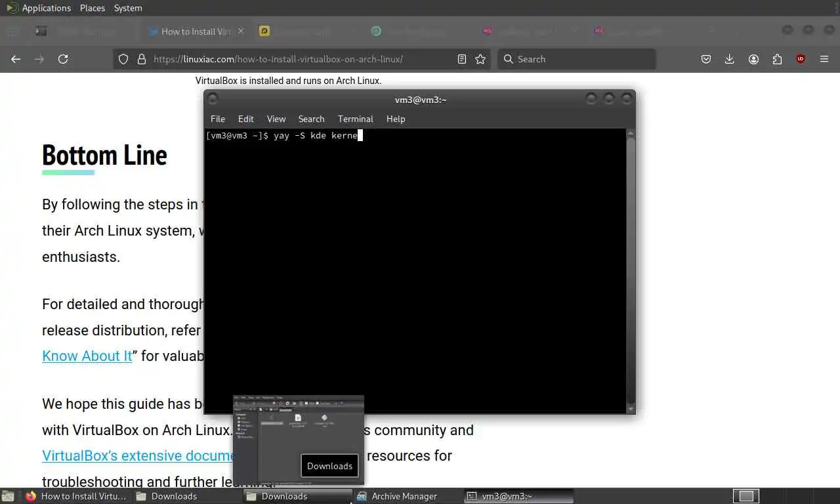Open the terminal Search menu

click(312, 119)
